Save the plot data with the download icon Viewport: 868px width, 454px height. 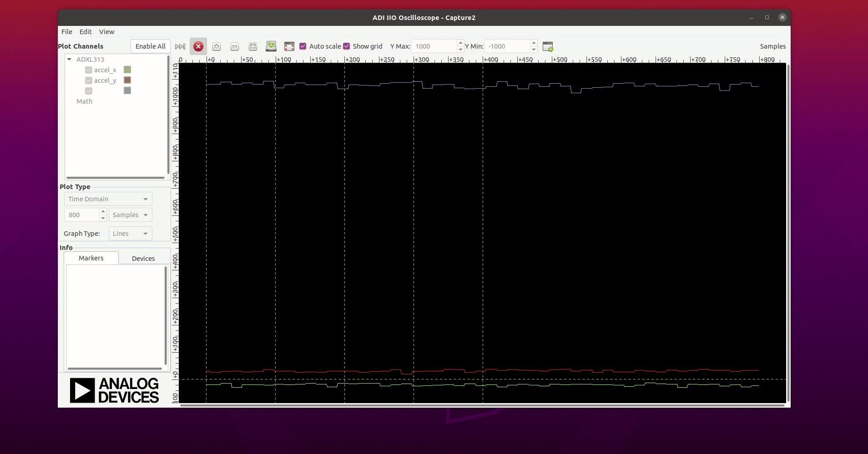(271, 46)
